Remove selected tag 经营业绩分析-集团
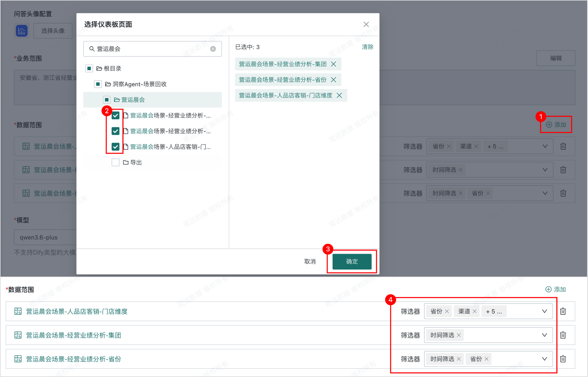 (x=333, y=64)
